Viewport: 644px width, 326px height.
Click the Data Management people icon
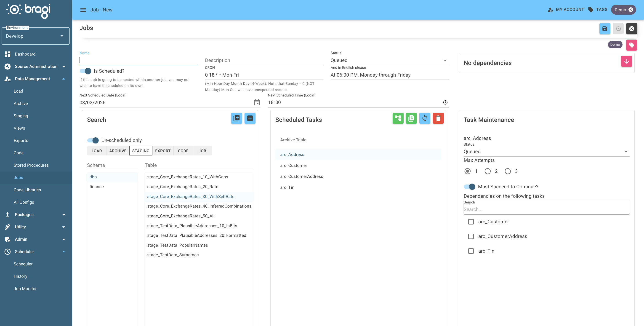[x=8, y=79]
